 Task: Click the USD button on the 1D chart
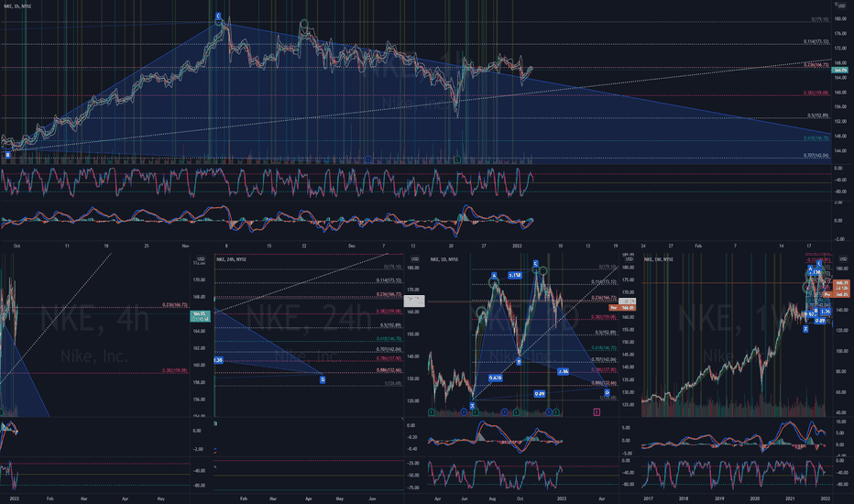point(629,258)
